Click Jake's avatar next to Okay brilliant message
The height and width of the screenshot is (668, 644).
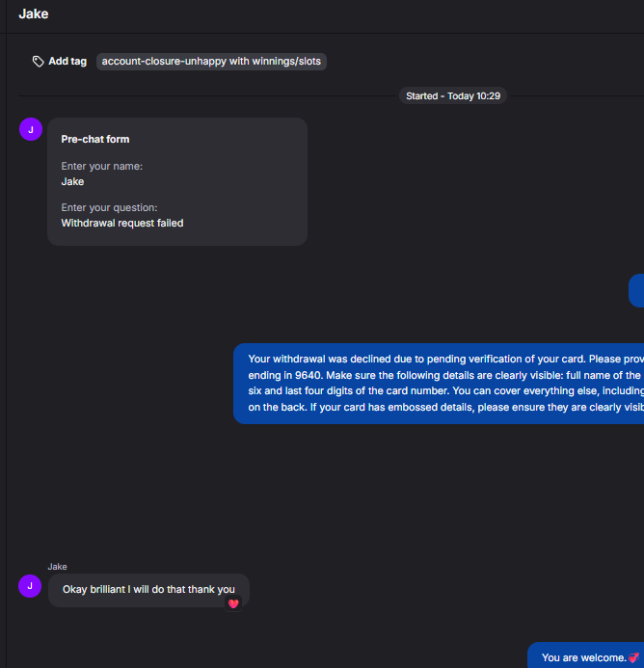coord(30,586)
